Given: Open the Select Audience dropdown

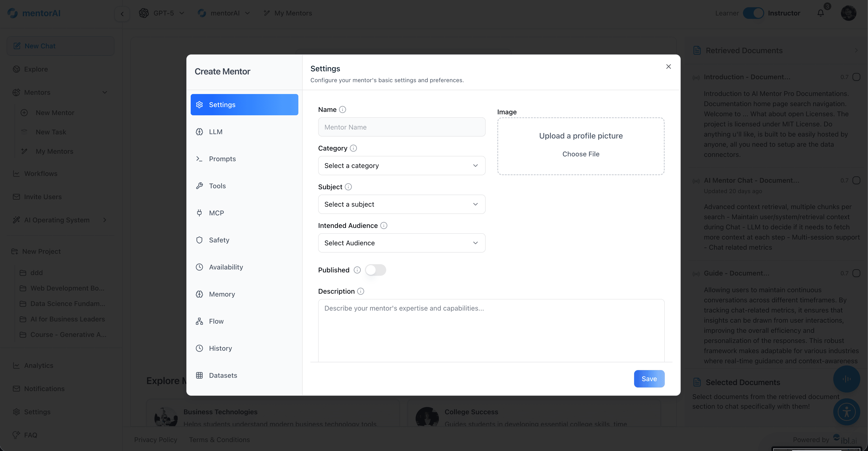Looking at the screenshot, I should tap(401, 242).
